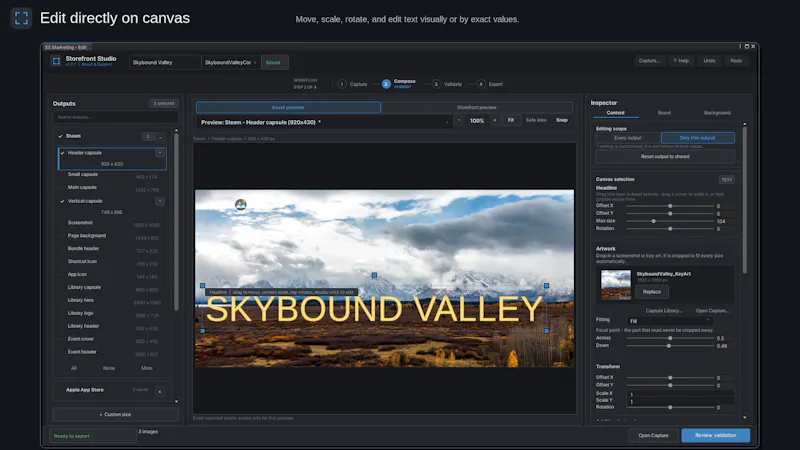800x450 pixels.
Task: Click the zoom in plus button
Action: coord(494,120)
